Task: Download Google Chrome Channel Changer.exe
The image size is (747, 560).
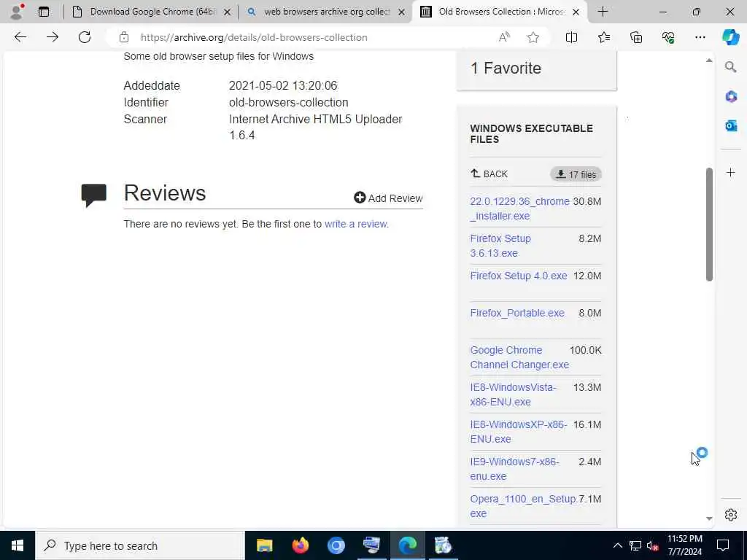Action: [519, 357]
